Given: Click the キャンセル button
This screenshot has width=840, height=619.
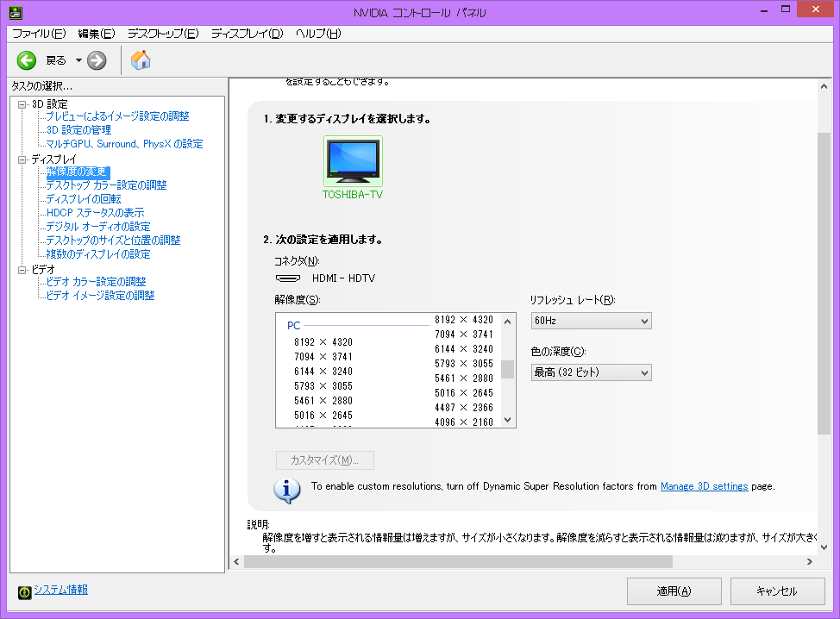Looking at the screenshot, I should point(777,591).
